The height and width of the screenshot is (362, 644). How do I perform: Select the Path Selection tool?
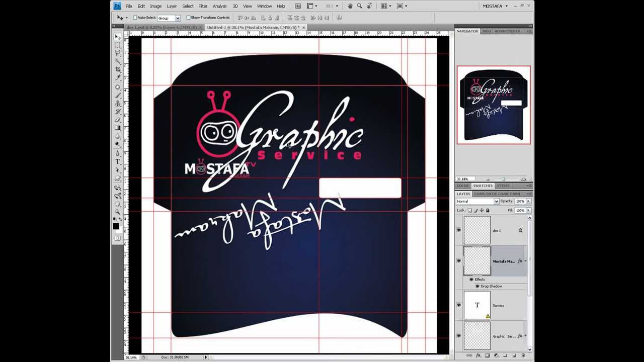[118, 169]
